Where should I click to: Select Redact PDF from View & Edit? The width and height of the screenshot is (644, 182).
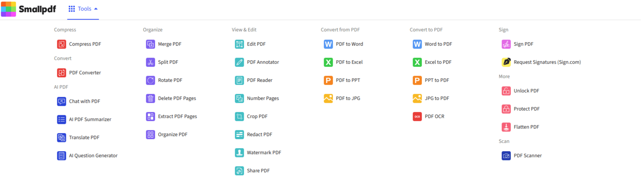(x=259, y=135)
